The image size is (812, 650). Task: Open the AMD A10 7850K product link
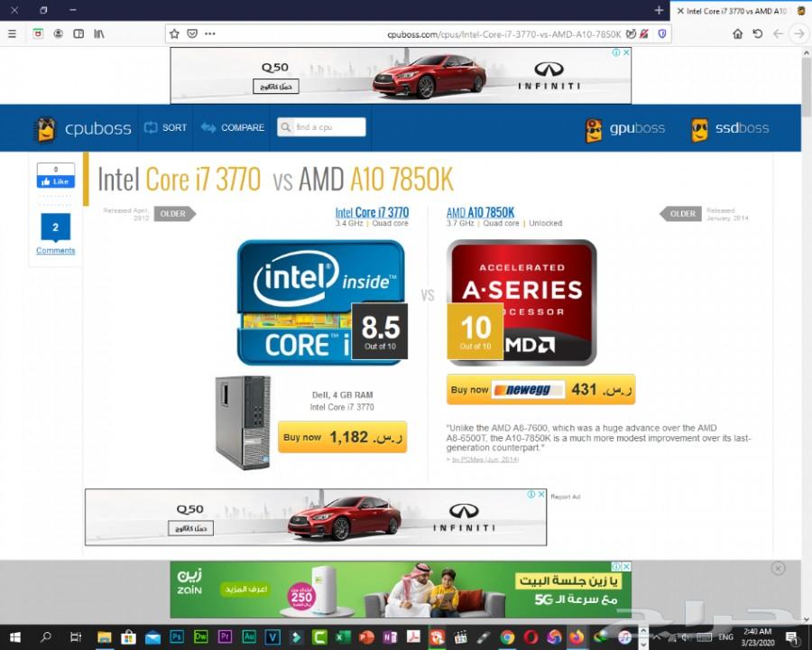click(x=481, y=212)
